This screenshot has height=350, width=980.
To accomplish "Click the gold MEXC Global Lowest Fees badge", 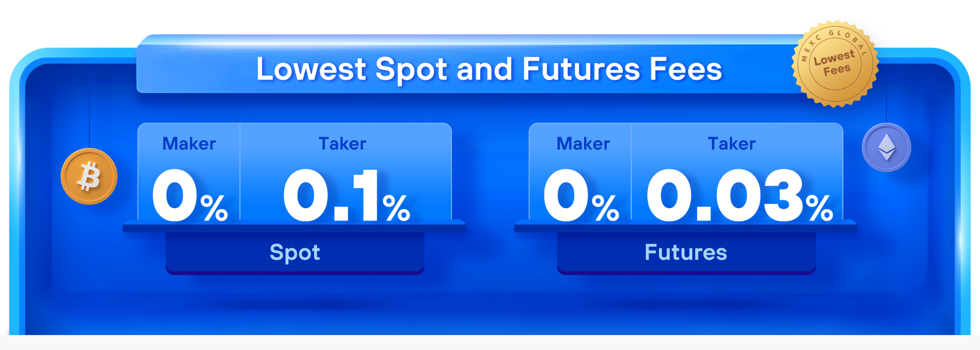I will pos(835,63).
